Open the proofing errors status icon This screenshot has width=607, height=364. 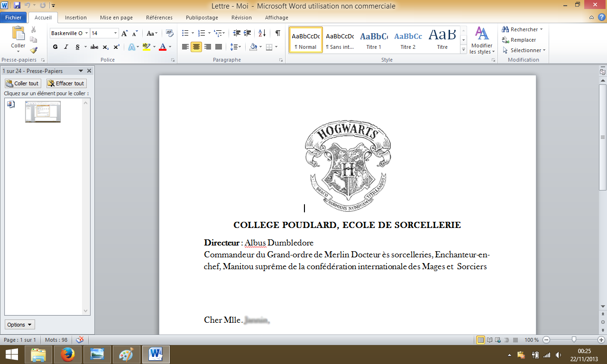click(x=80, y=339)
